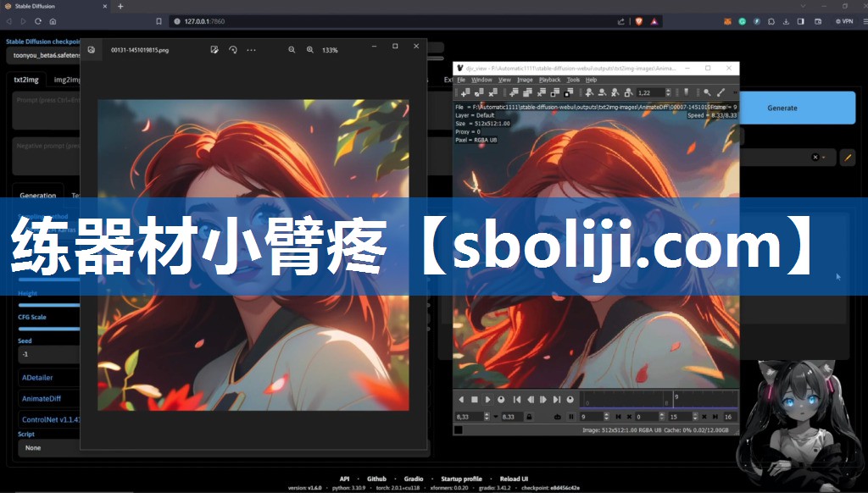Open DJV Help menu
Screen dimensions: 868x493
pos(591,80)
